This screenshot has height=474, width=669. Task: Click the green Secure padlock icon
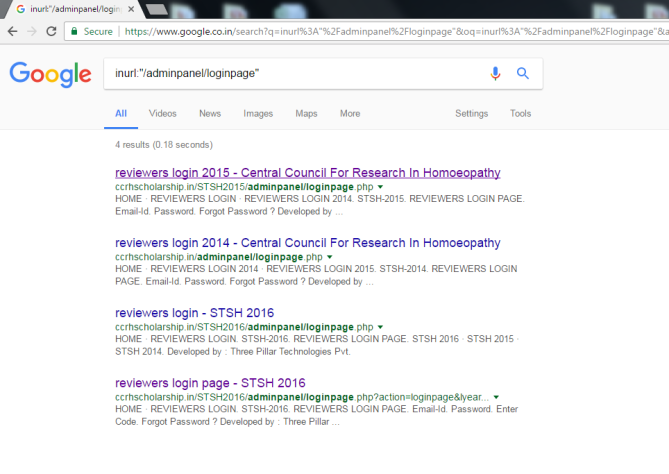74,31
